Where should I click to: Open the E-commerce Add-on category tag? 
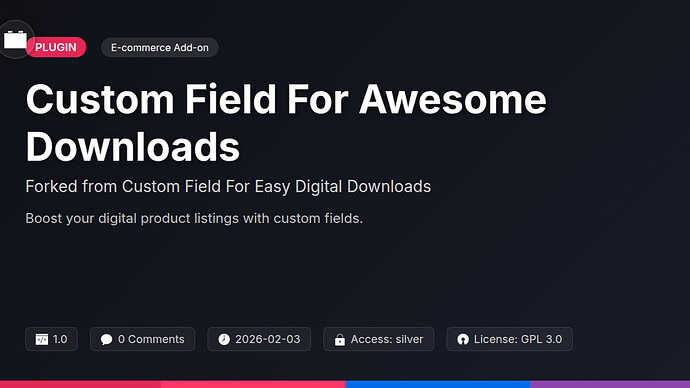coord(160,48)
